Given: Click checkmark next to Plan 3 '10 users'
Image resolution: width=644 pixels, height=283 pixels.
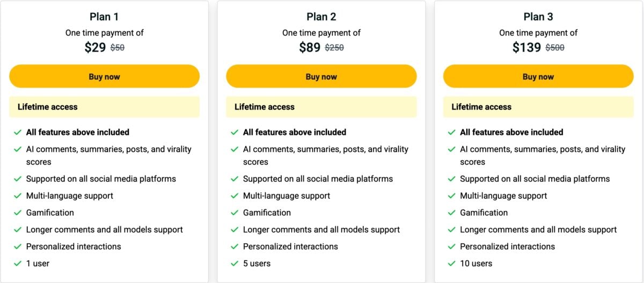Looking at the screenshot, I should [451, 264].
